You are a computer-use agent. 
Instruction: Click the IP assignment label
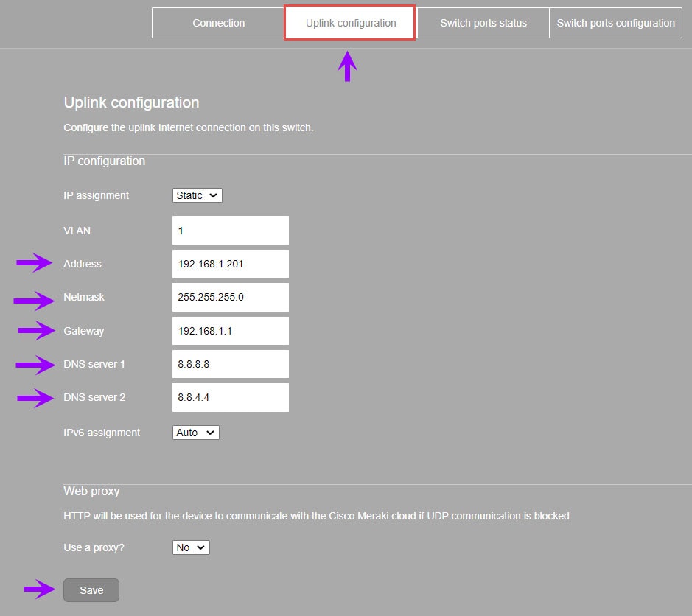point(97,195)
